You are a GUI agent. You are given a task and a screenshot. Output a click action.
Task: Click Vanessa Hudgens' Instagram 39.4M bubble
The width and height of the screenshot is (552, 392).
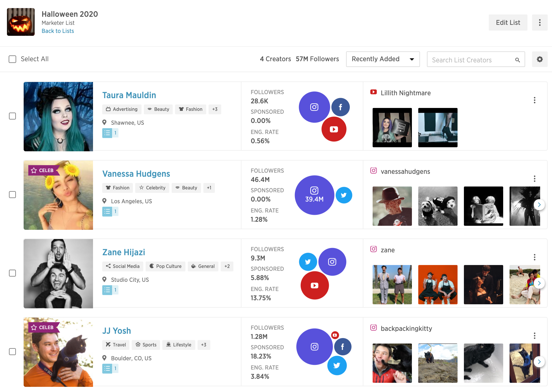pyautogui.click(x=315, y=195)
